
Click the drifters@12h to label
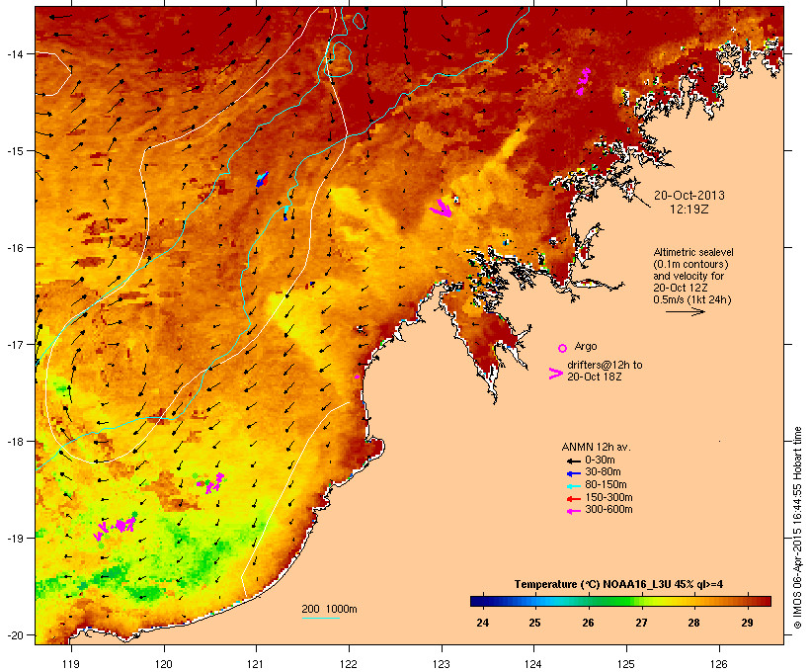point(605,365)
